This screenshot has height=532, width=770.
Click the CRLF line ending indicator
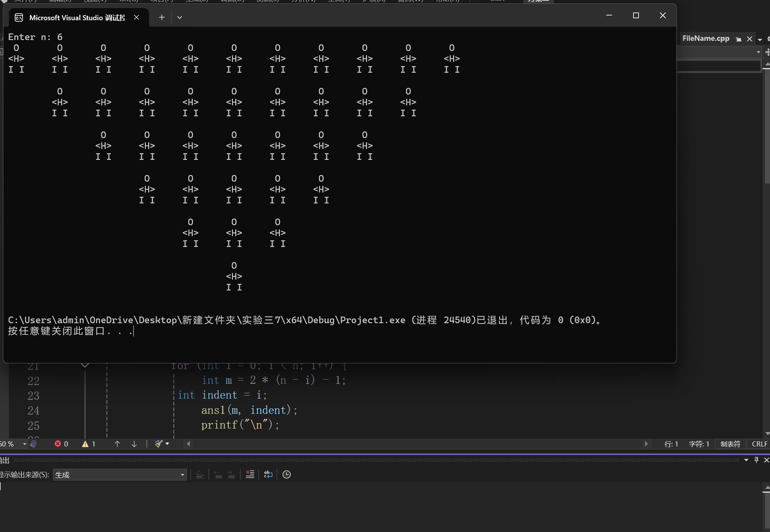(x=759, y=444)
